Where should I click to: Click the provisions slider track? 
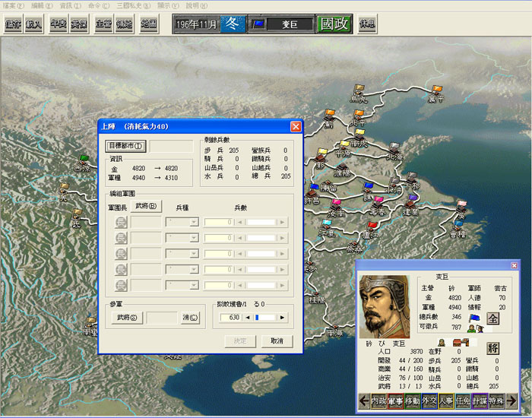pyautogui.click(x=266, y=318)
